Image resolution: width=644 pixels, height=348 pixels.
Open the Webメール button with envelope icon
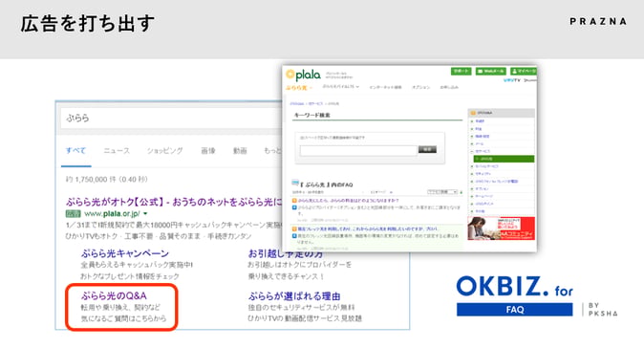tap(491, 72)
